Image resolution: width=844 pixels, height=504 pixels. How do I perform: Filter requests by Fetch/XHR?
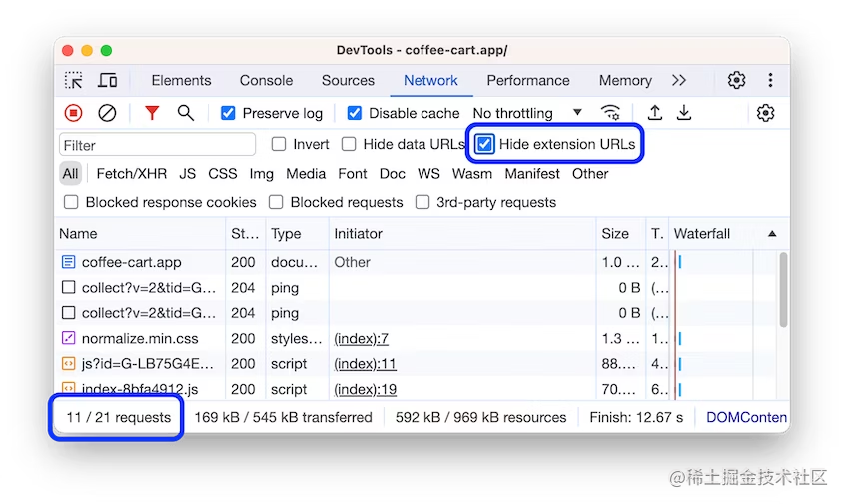tap(131, 174)
